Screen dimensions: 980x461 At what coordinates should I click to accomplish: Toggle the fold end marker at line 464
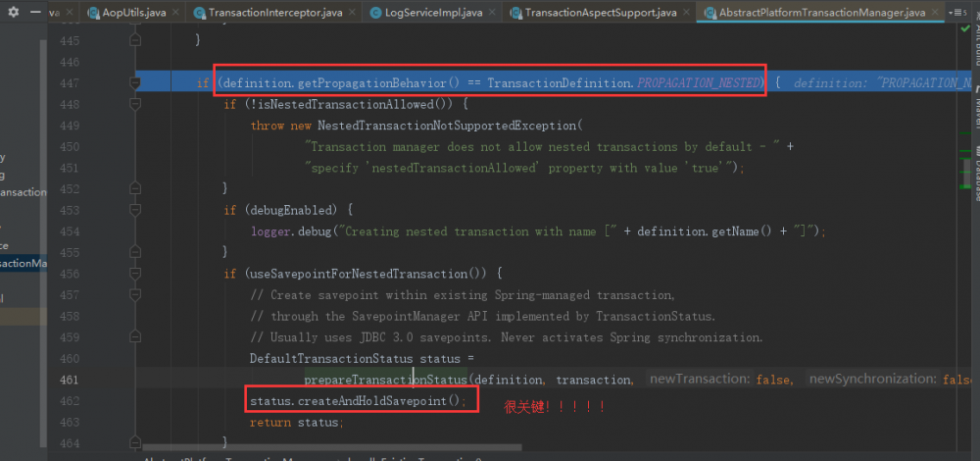click(x=134, y=443)
